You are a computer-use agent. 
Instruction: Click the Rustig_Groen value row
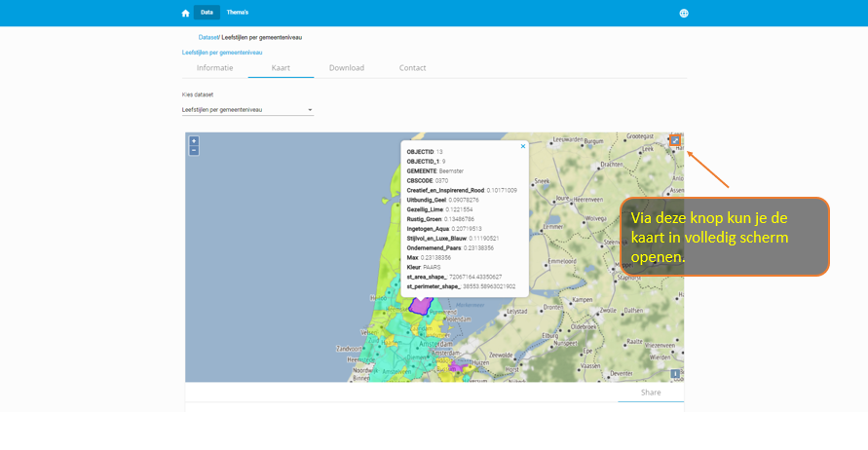(440, 219)
